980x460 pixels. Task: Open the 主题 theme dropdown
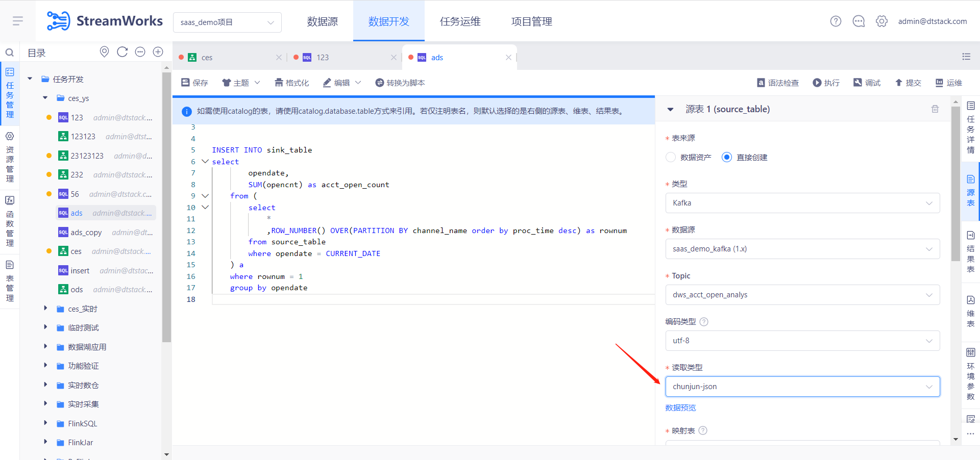tap(241, 83)
